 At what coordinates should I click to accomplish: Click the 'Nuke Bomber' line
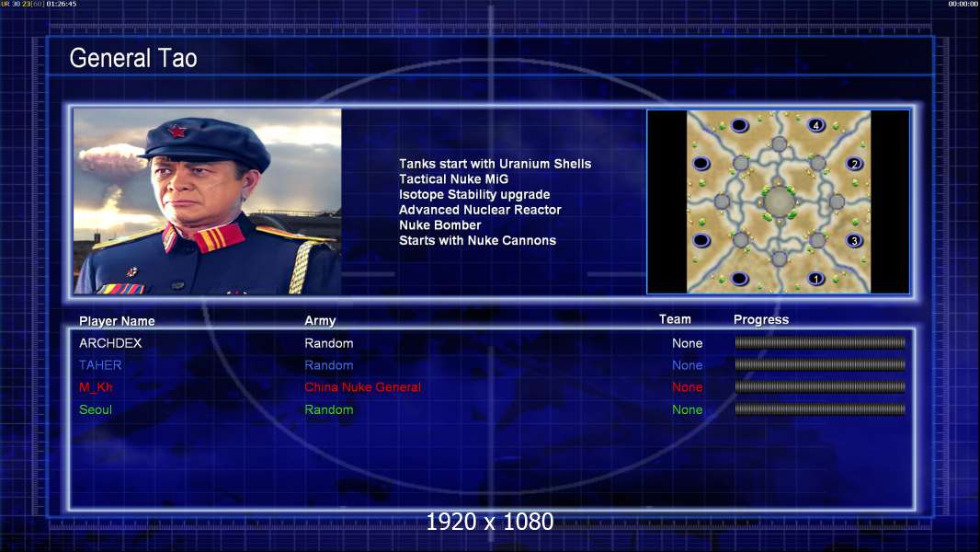tap(440, 225)
